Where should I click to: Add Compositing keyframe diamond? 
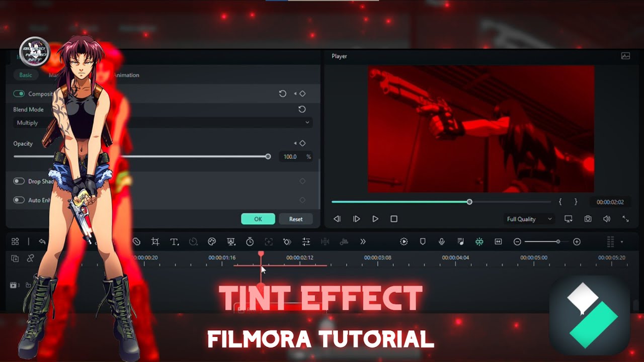tap(302, 94)
